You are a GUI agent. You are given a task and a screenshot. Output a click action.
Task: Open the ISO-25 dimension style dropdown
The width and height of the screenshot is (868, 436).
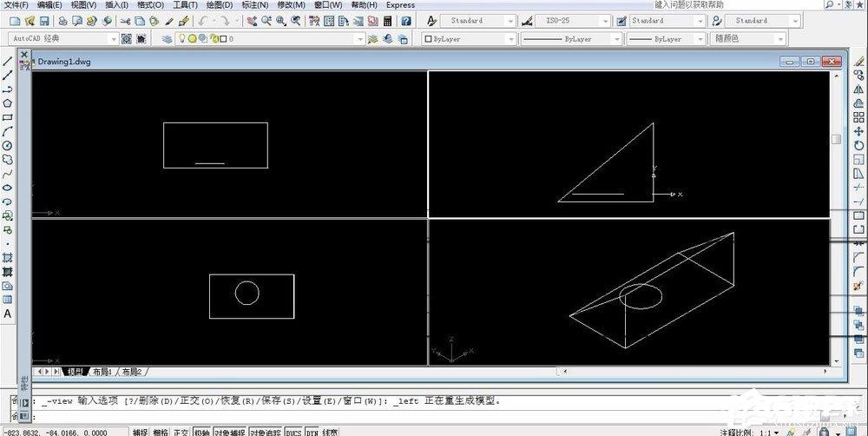pos(605,21)
